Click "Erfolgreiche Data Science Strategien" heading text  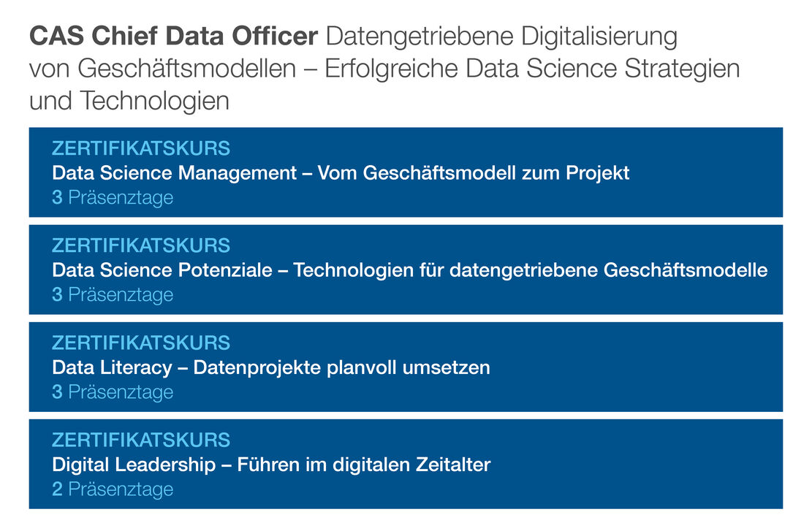click(532, 69)
